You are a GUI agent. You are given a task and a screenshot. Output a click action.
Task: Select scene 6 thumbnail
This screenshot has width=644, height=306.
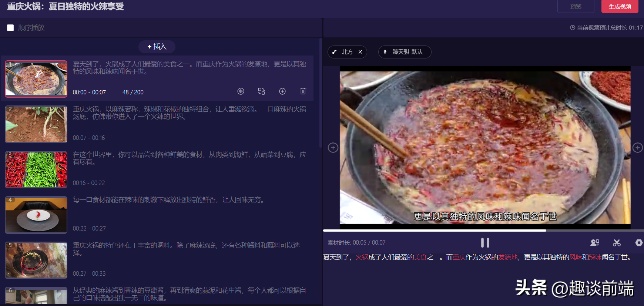(36, 296)
